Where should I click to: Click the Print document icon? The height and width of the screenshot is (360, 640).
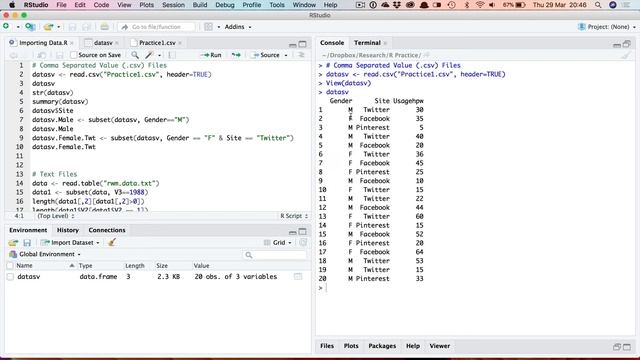point(104,27)
